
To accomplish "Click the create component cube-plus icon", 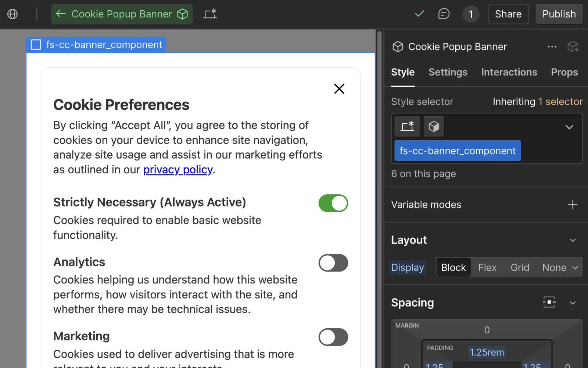I will coord(573,47).
